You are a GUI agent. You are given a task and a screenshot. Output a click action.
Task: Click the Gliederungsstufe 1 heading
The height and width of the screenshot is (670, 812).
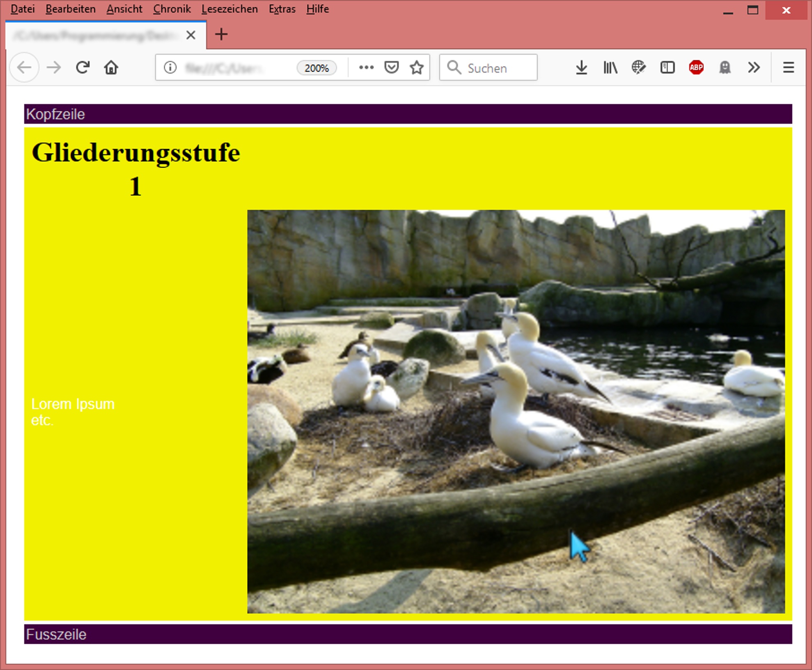pos(136,169)
